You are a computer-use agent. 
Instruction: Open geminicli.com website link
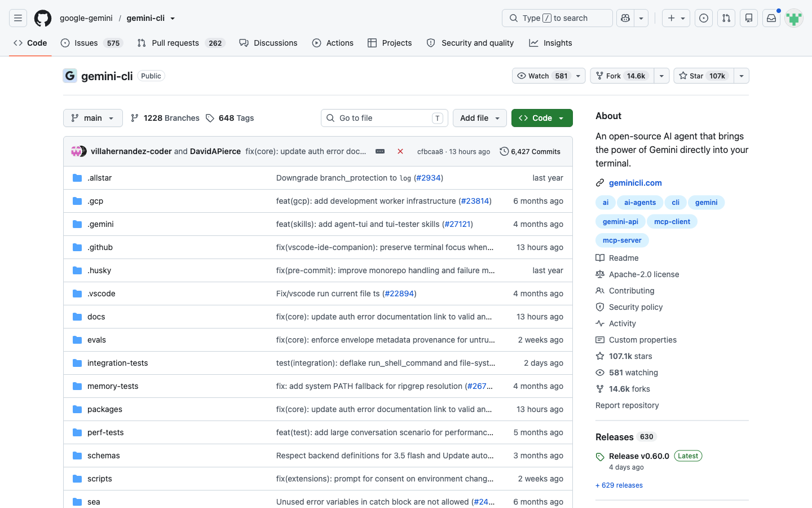click(x=636, y=183)
